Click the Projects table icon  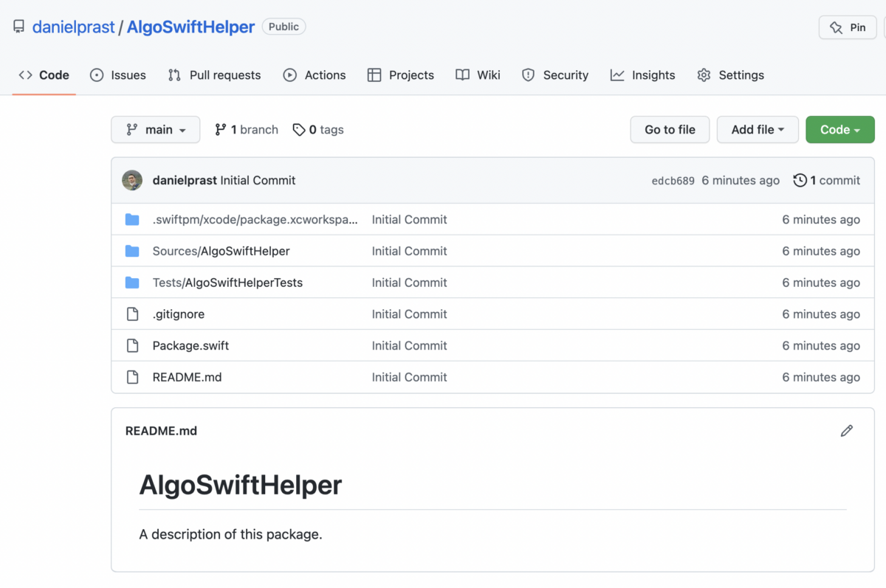[374, 75]
